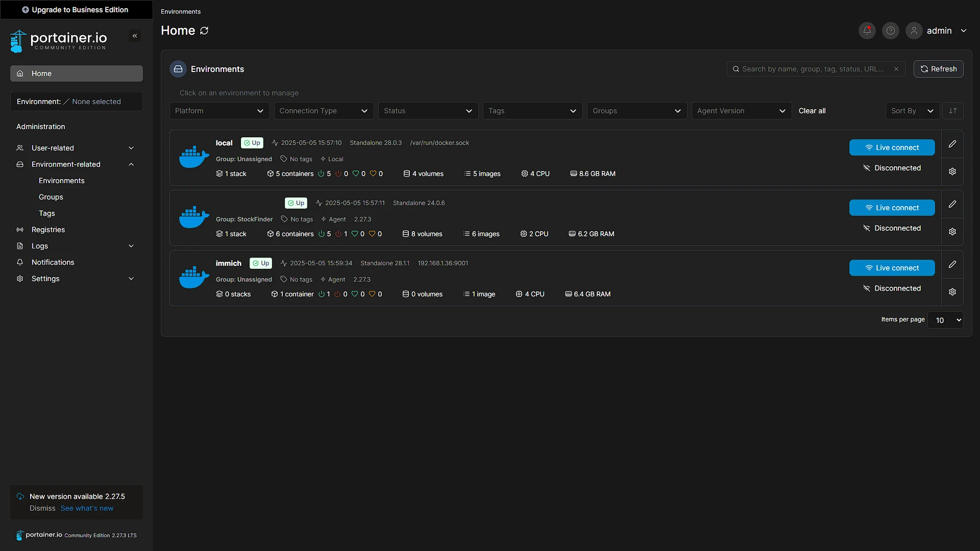Screen dimensions: 980x551
Task: Click the Upgrade arrow icon at top
Action: pyautogui.click(x=26, y=10)
